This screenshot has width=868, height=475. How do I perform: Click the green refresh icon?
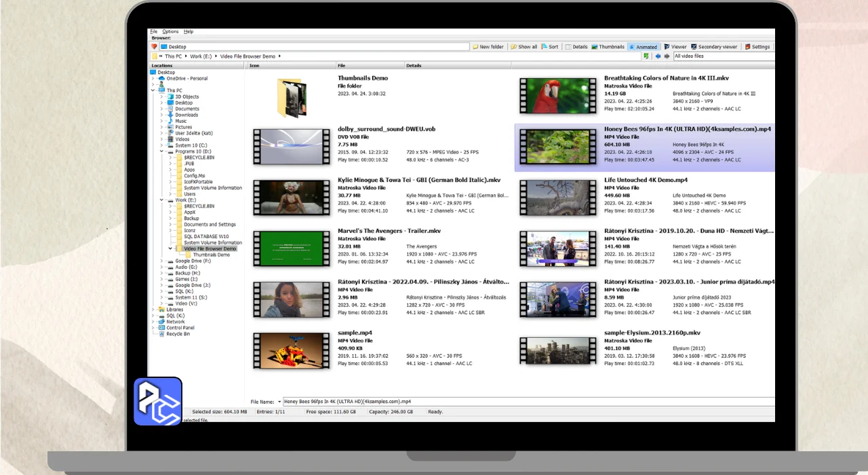646,56
